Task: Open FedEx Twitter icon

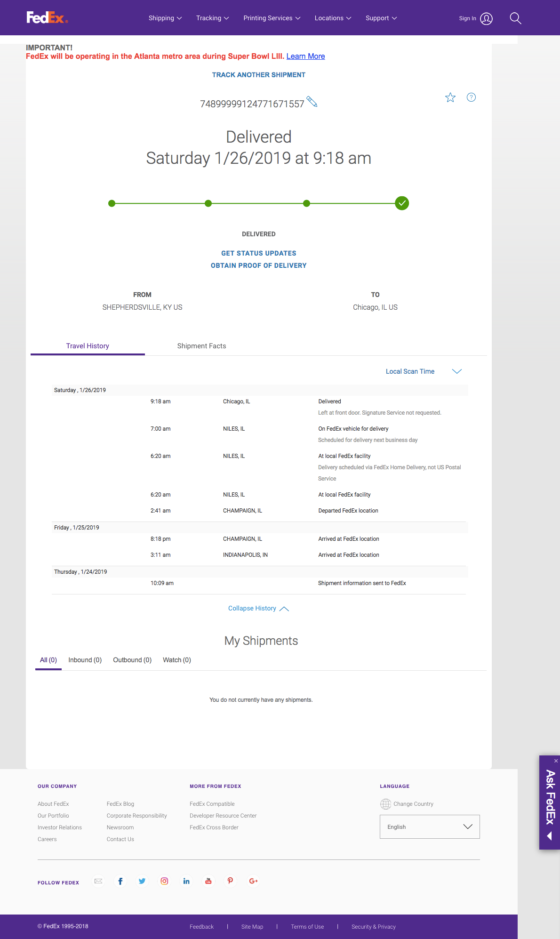Action: pos(142,881)
